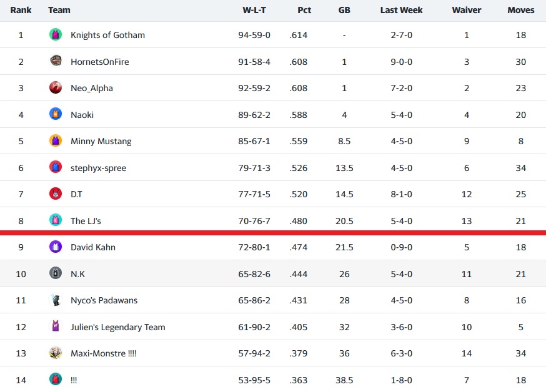Click the Waiver column header
Image resolution: width=546 pixels, height=392 pixels.
[x=466, y=10]
